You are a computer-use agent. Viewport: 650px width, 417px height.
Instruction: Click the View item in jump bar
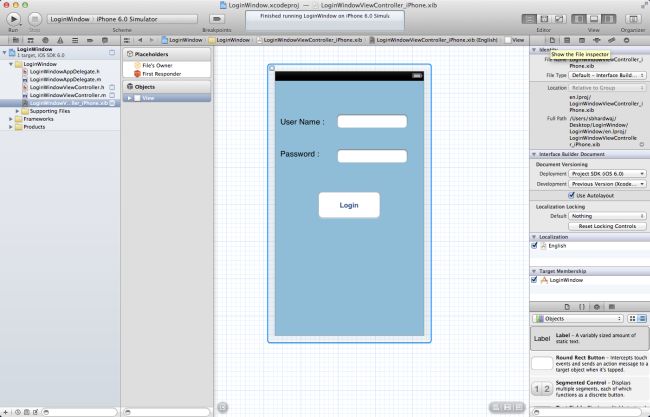click(515, 40)
